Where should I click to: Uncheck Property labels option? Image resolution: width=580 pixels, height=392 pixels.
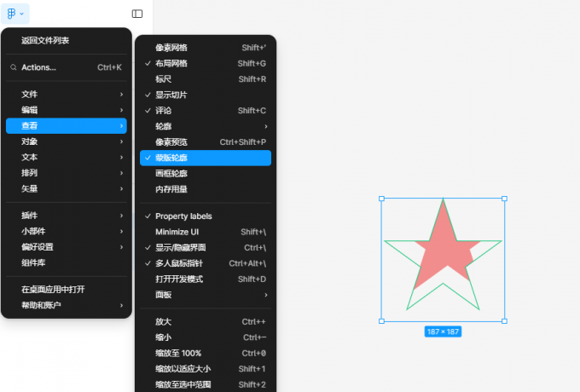click(206, 216)
